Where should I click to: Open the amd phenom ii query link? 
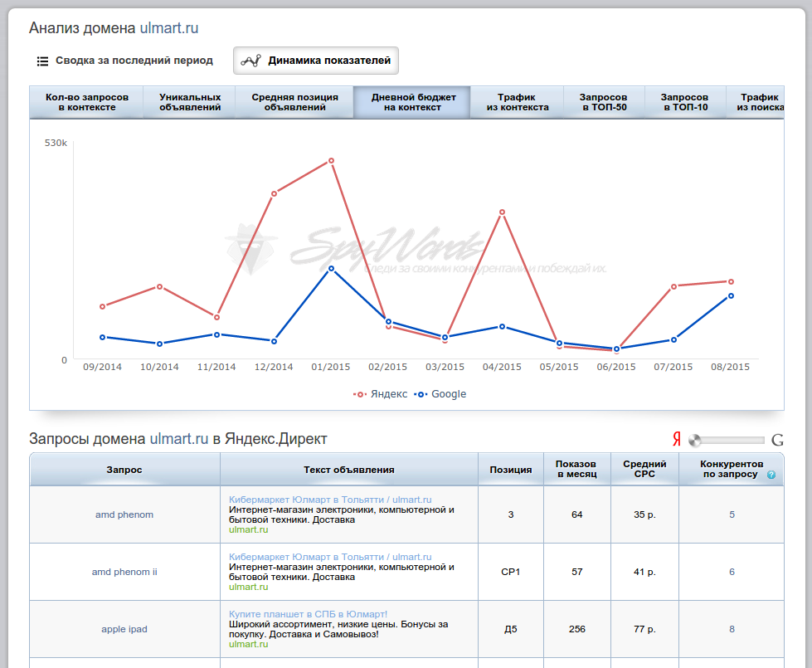124,572
